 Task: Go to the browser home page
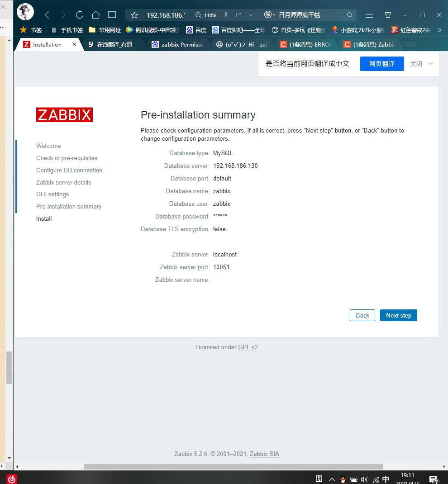tap(96, 15)
